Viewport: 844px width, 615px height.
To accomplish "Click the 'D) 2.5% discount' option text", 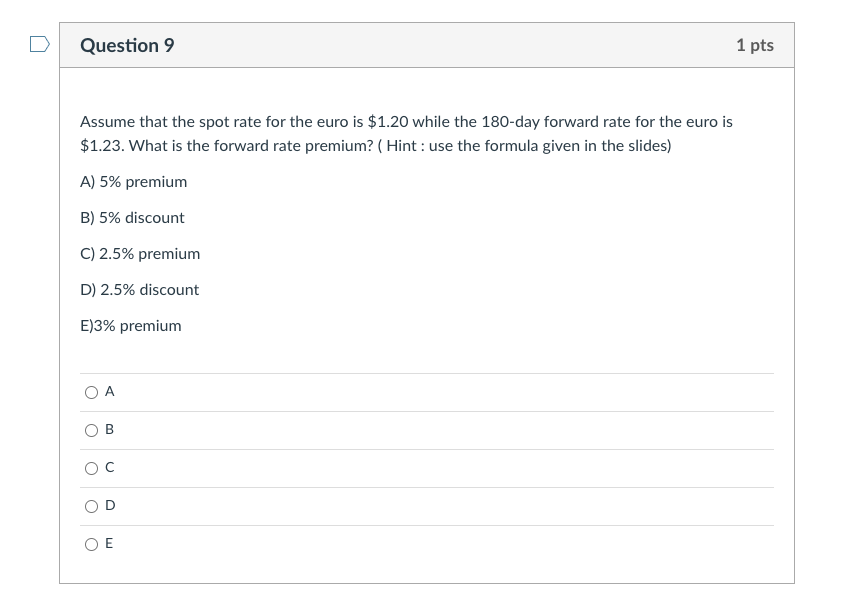I will 139,290.
